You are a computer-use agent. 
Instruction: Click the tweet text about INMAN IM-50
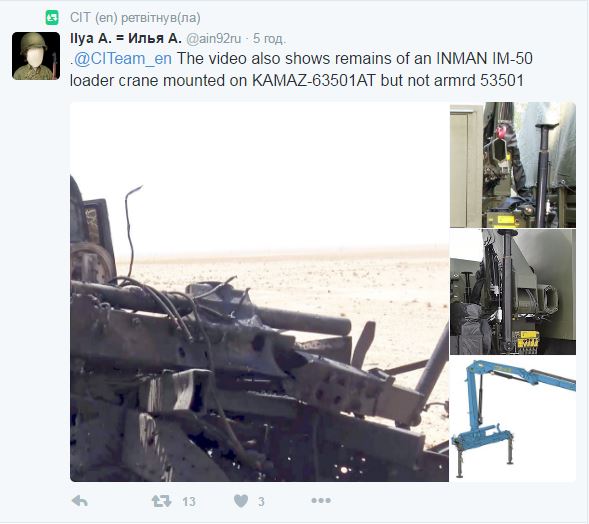click(x=301, y=69)
